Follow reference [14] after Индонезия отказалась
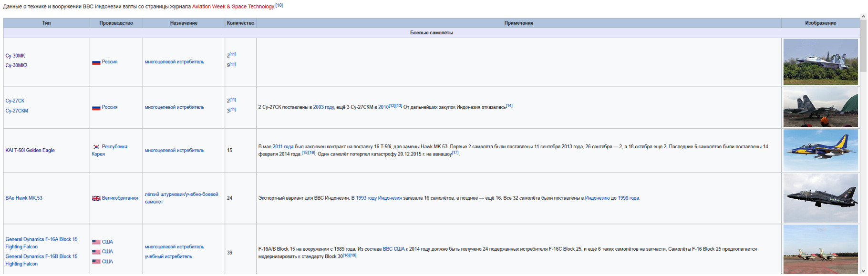Image resolution: width=868 pixels, height=276 pixels. point(509,105)
